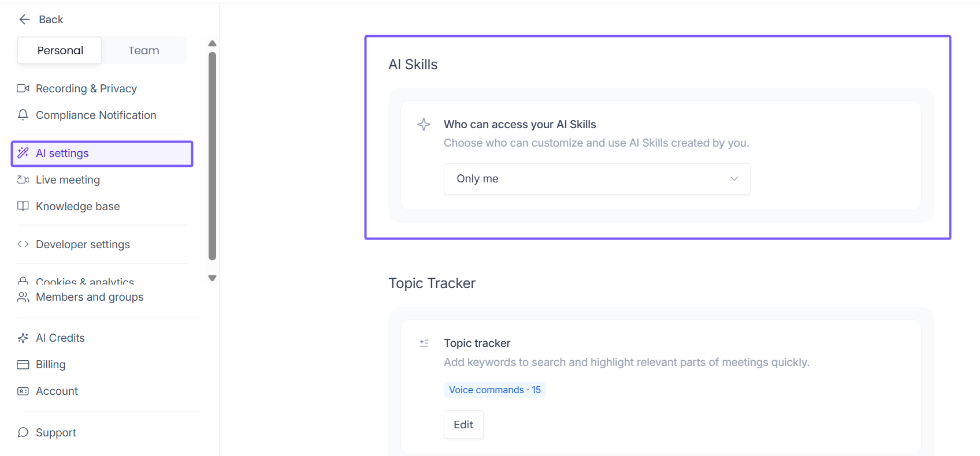980x456 pixels.
Task: Select the Personal tab
Action: (x=60, y=51)
